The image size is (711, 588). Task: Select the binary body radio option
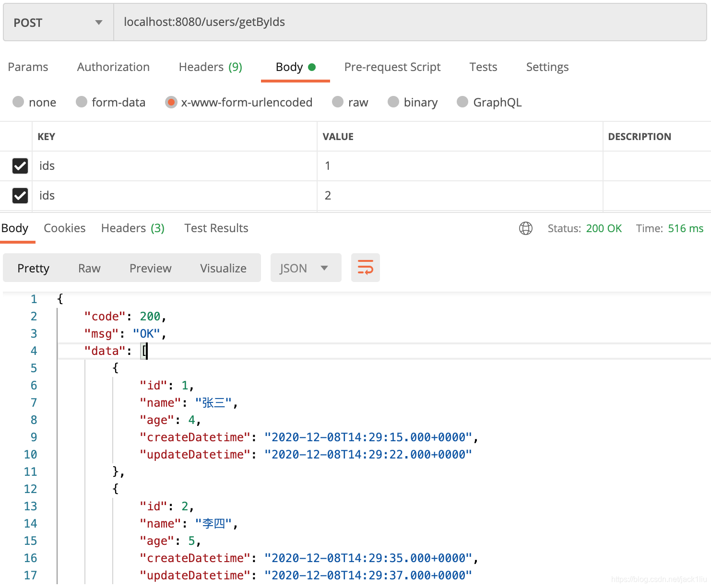tap(393, 102)
